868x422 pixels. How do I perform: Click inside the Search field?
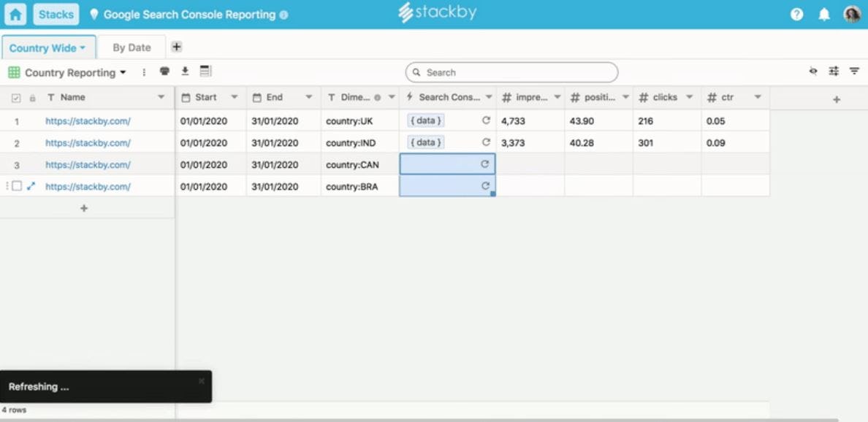point(511,72)
